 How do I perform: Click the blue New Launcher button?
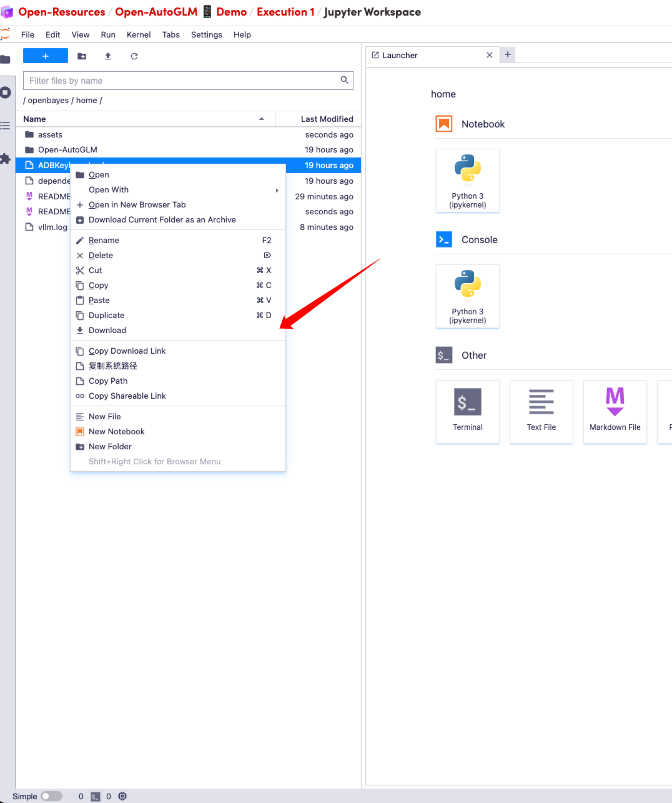[46, 56]
